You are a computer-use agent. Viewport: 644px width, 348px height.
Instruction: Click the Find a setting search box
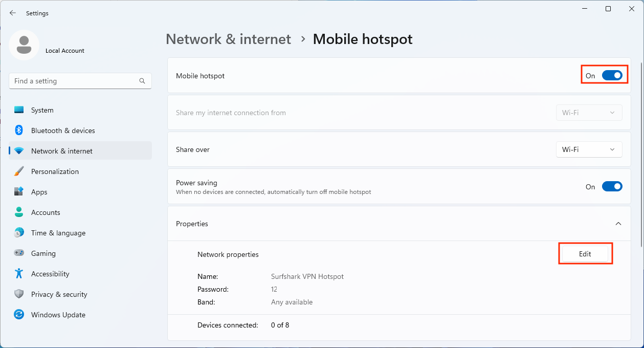[x=80, y=81]
